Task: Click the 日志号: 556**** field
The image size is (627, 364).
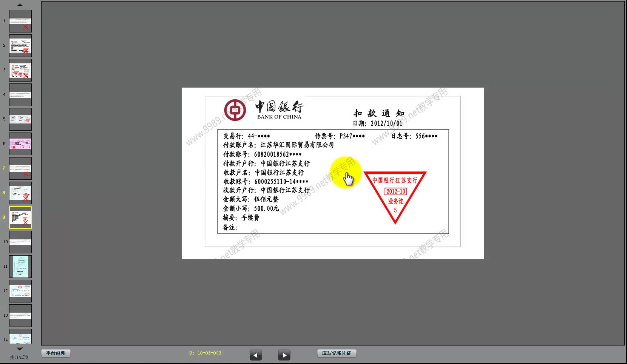Action: click(x=414, y=136)
